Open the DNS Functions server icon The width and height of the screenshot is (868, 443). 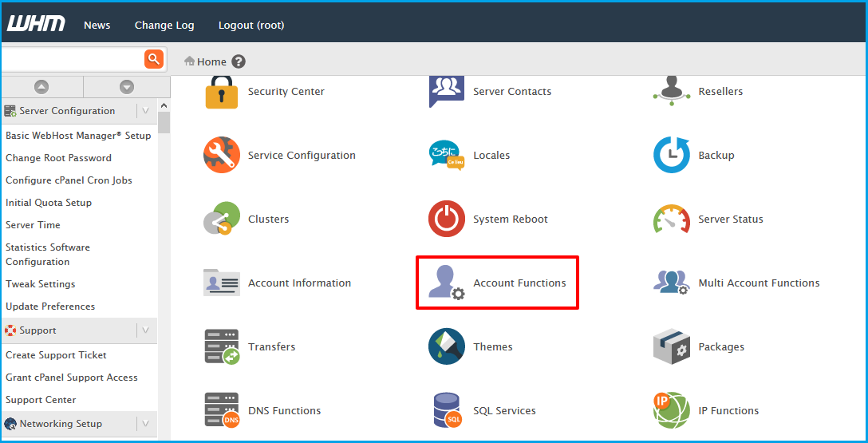[221, 410]
